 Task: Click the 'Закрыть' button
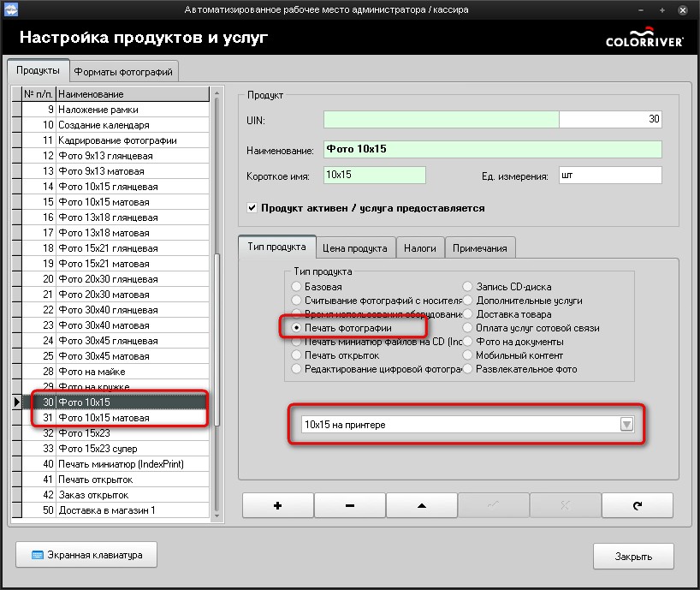point(633,556)
